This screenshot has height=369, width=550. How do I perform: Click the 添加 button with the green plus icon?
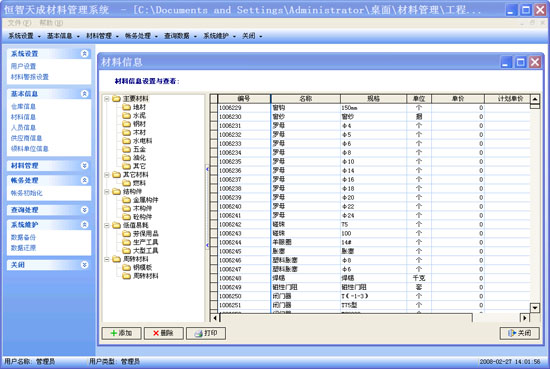click(x=121, y=333)
